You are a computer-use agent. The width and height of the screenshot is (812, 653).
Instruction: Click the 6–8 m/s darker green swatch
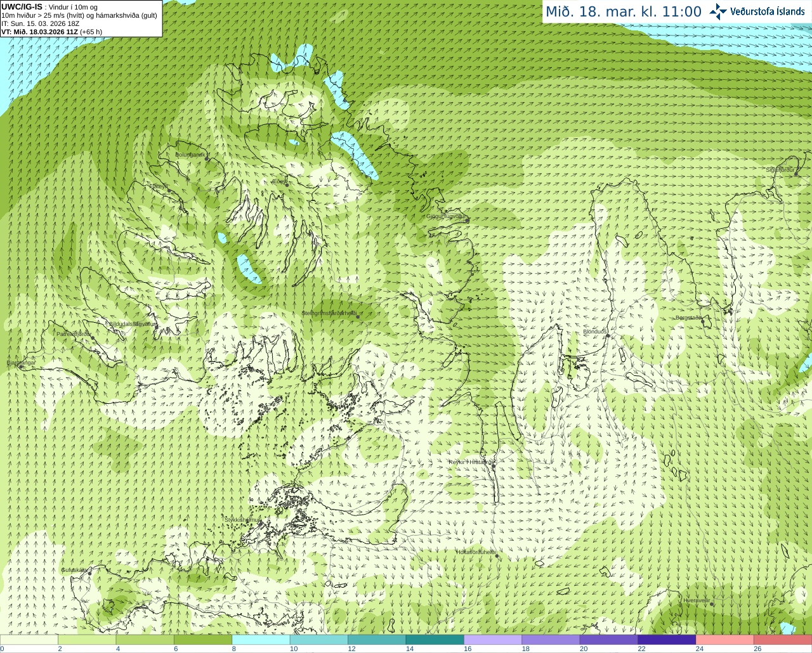(203, 640)
